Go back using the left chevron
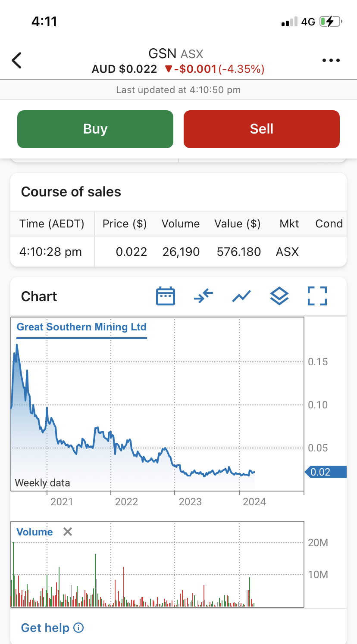 (16, 60)
